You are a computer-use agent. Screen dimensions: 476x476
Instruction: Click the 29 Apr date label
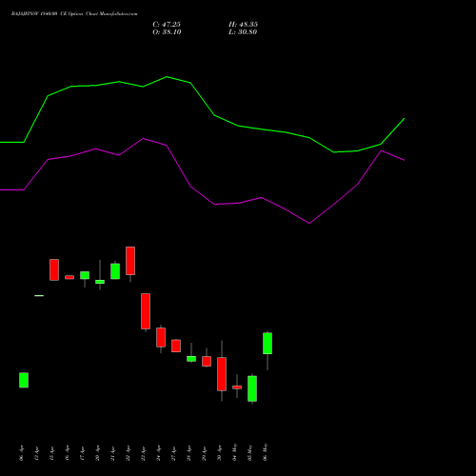205,453
